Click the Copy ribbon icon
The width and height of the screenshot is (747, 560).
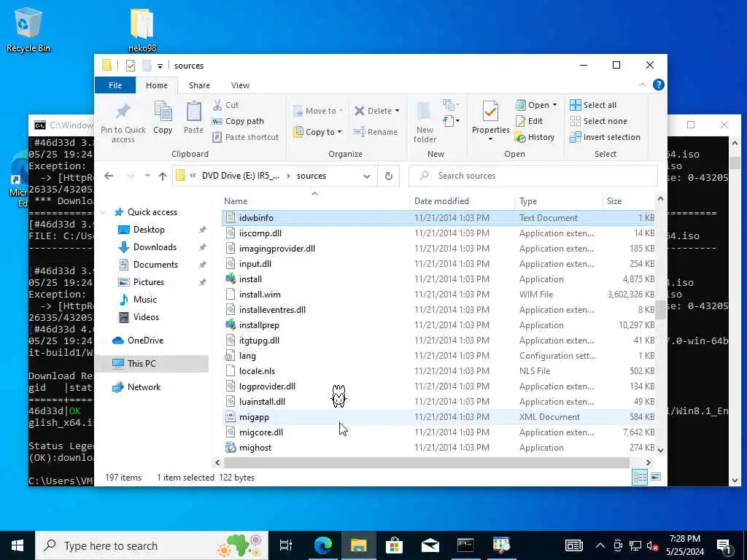[x=163, y=112]
